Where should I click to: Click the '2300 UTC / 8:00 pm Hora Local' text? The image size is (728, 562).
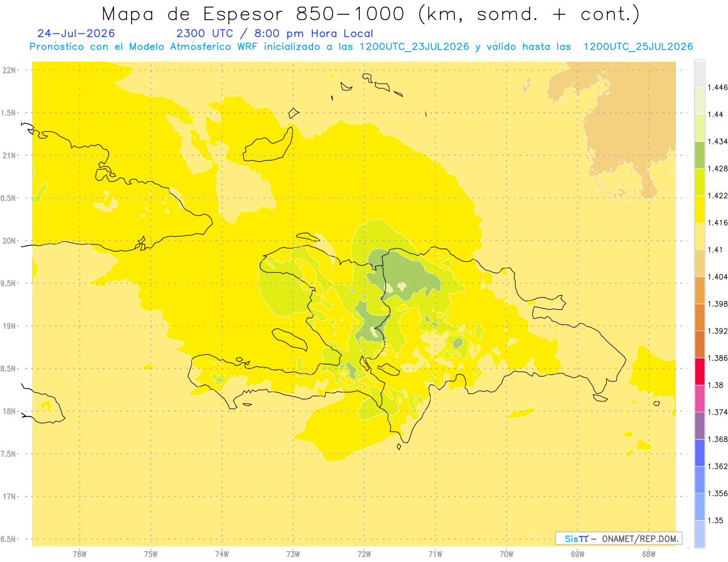click(274, 33)
